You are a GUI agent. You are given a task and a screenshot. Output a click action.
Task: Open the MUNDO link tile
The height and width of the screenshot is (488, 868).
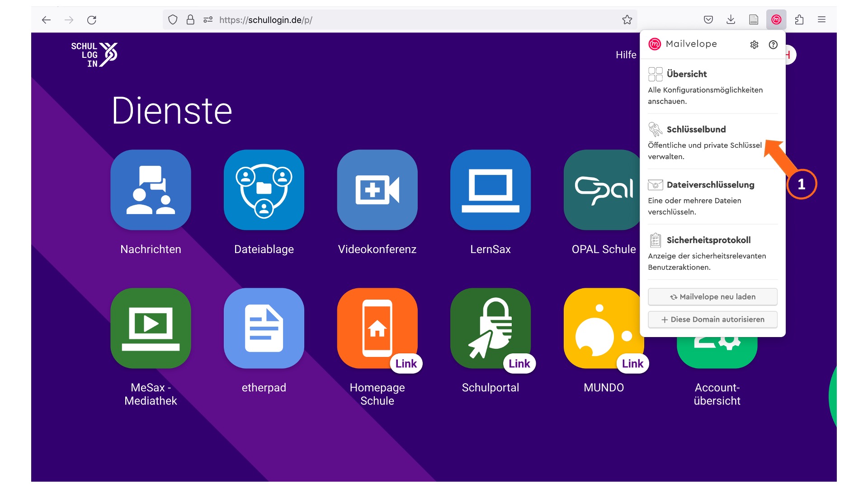pyautogui.click(x=604, y=328)
